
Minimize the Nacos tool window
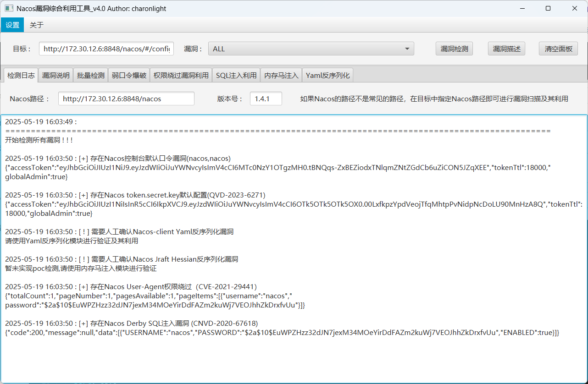(521, 8)
